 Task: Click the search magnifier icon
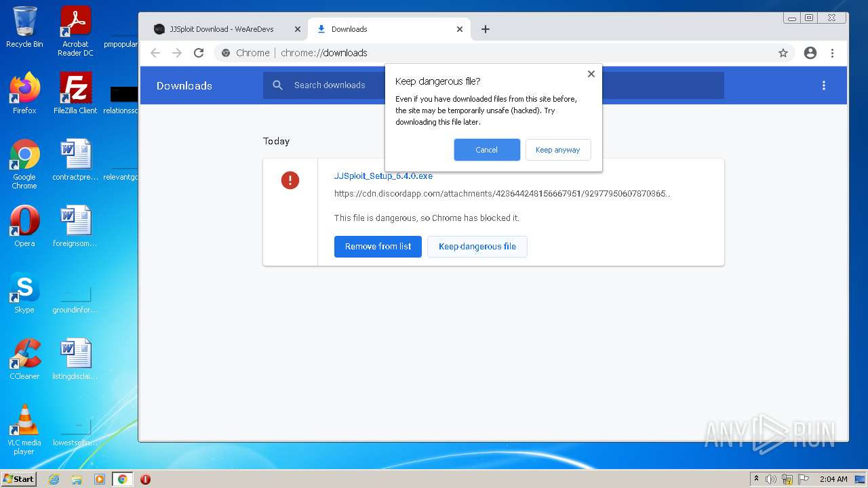277,85
